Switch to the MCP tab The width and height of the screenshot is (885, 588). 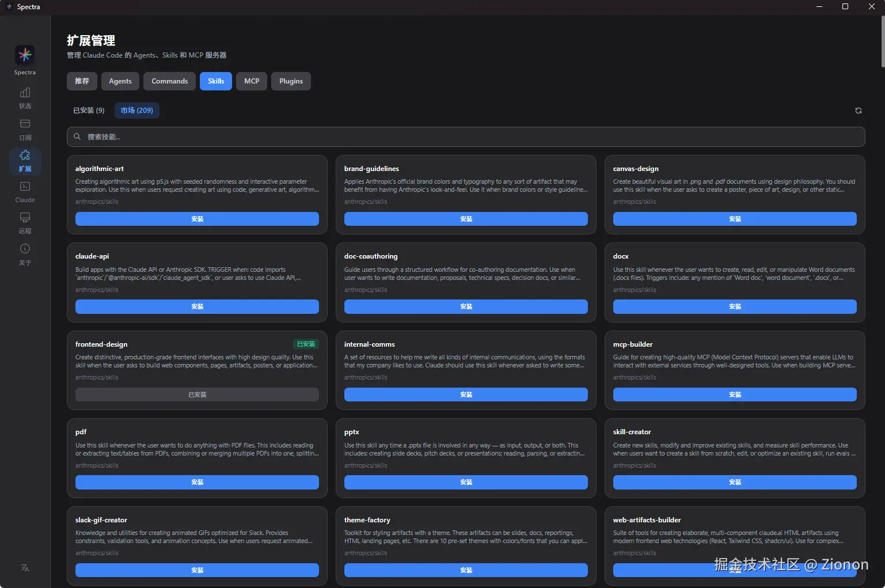pyautogui.click(x=252, y=81)
